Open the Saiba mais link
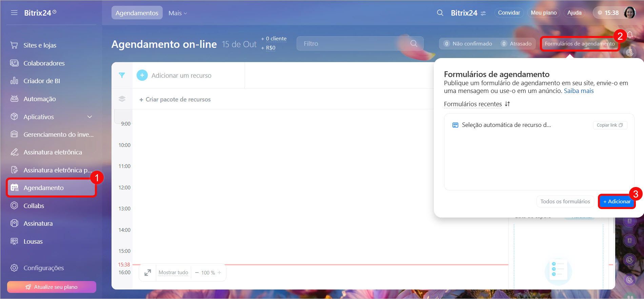Viewport: 644px width, 299px height. [x=579, y=91]
